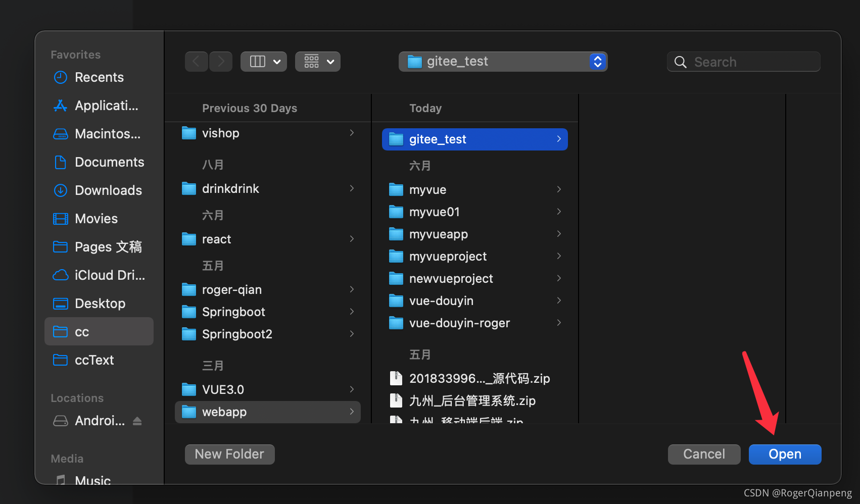Click the Recents clock icon
Viewport: 860px width, 504px height.
pos(61,77)
